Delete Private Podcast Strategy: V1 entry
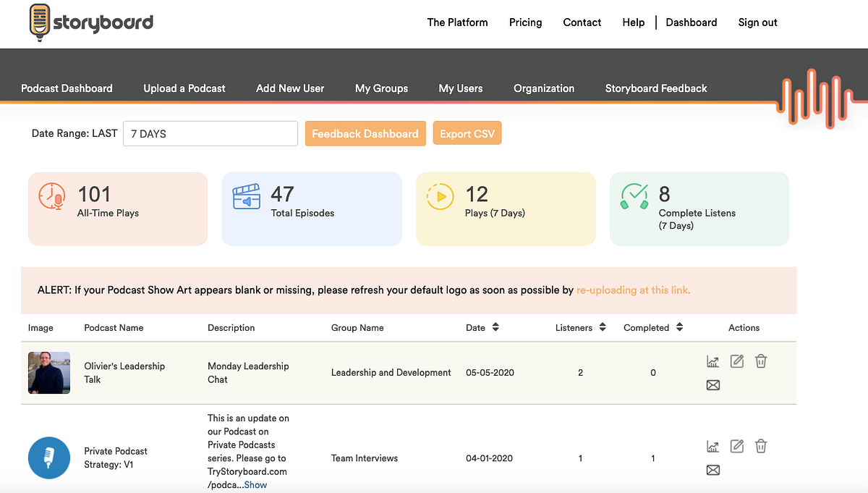868x493 pixels. point(761,447)
